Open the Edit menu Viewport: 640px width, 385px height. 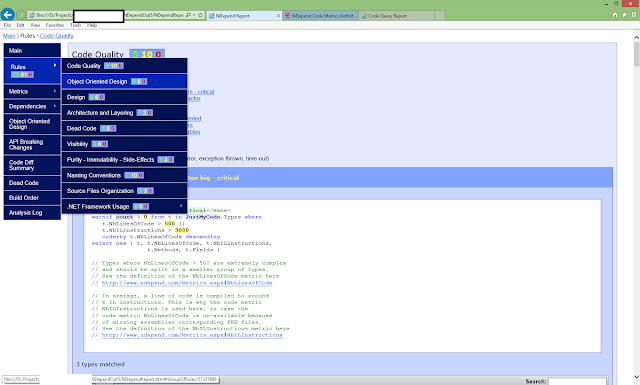point(20,25)
